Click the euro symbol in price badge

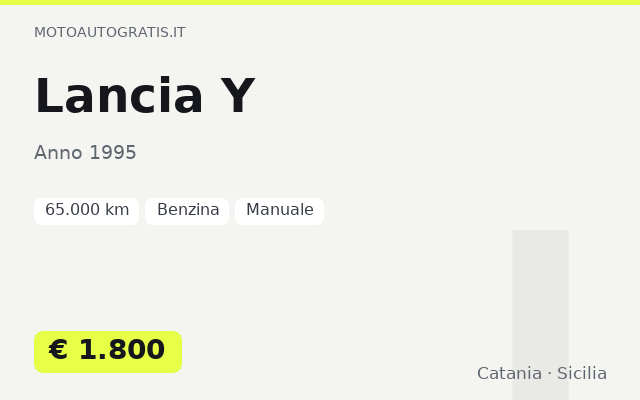tap(58, 350)
